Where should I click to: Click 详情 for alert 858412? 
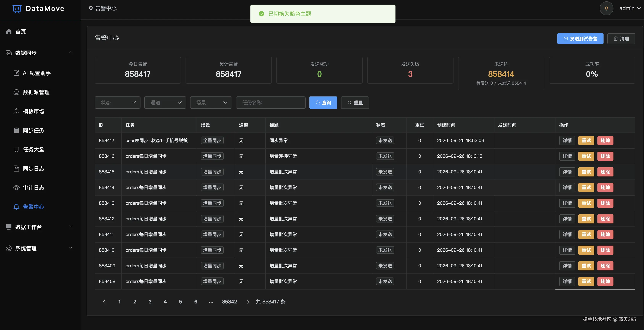(x=567, y=219)
